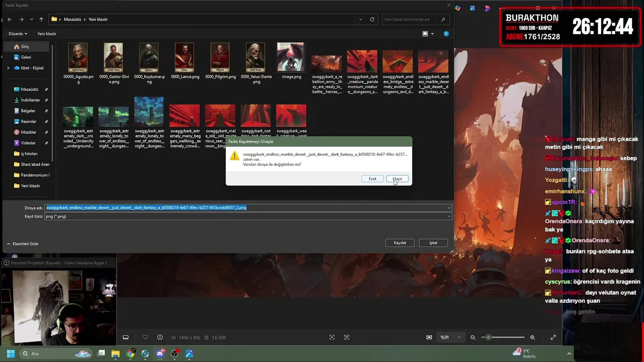Expand the 'tibet - Kişisel' tree node
This screenshot has width=644, height=362.
coord(8,68)
